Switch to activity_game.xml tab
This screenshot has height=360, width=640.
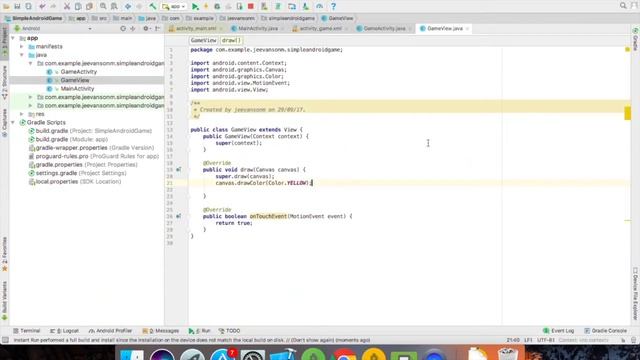pos(320,29)
